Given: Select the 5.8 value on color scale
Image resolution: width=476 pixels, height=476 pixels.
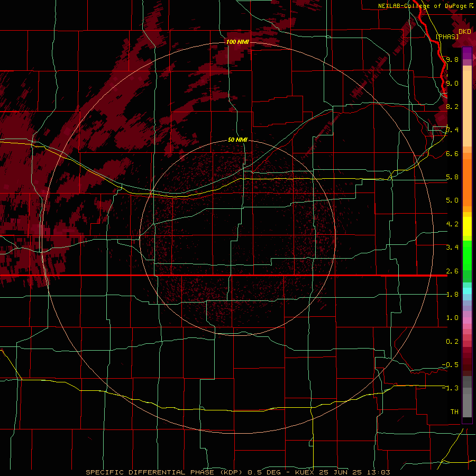Looking at the screenshot, I should [x=452, y=177].
